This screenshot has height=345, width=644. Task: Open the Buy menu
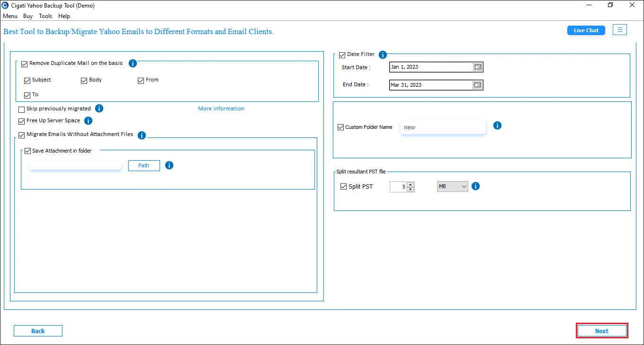coord(28,16)
